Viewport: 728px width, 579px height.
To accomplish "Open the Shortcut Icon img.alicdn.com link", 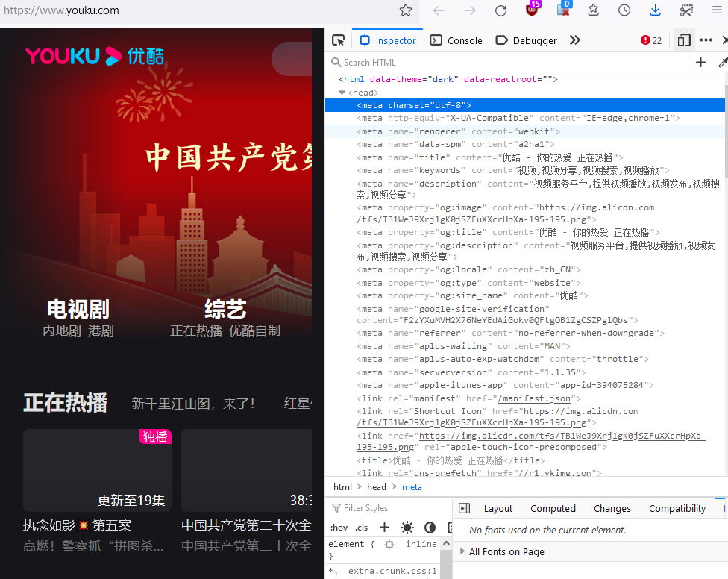I will pos(498,417).
